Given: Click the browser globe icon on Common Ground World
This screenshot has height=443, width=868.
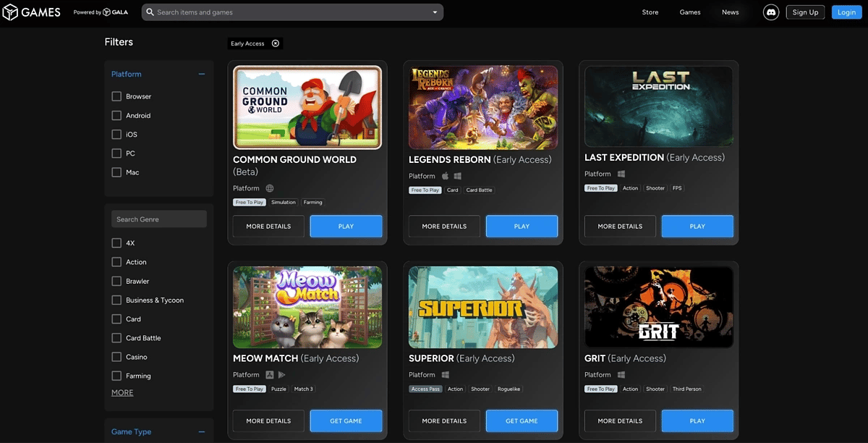Looking at the screenshot, I should [270, 188].
